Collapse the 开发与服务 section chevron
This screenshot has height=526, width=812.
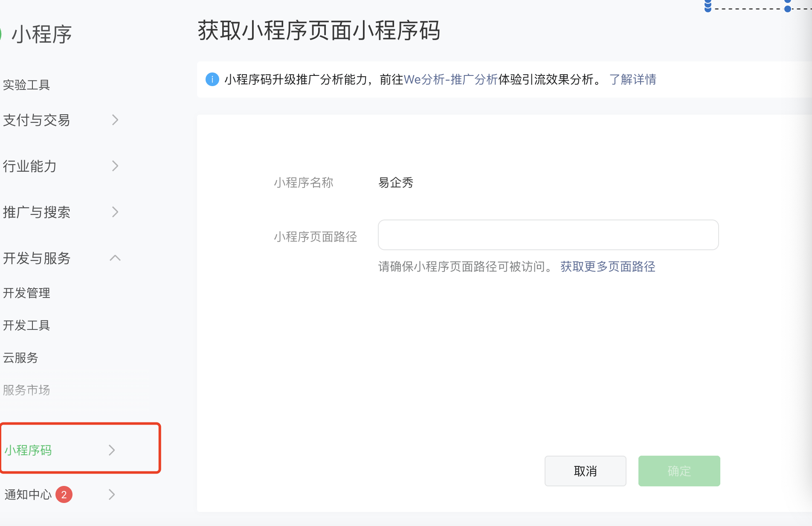[x=115, y=258]
